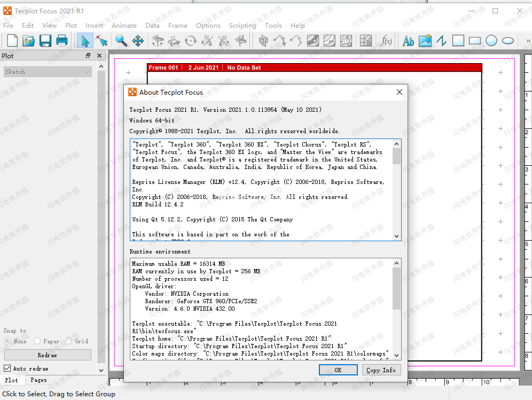Viewport: 532px width, 400px height.
Task: Open the Data menu
Action: (x=152, y=26)
